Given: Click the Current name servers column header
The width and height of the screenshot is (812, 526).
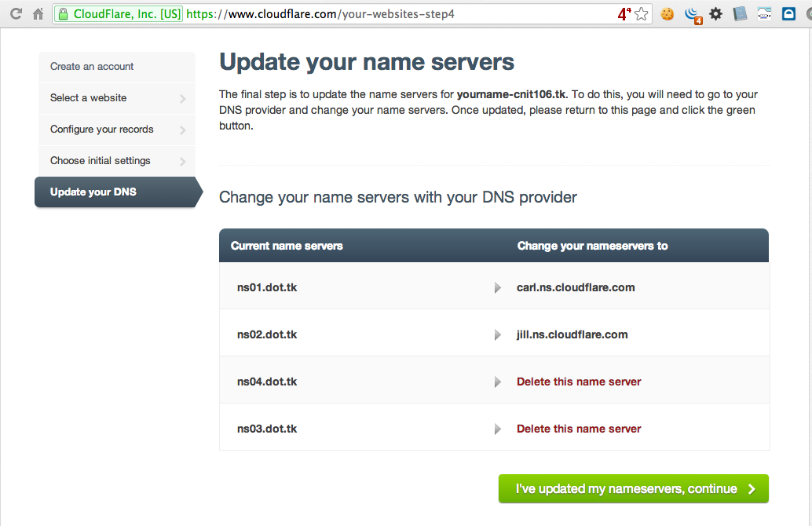Looking at the screenshot, I should [x=287, y=246].
